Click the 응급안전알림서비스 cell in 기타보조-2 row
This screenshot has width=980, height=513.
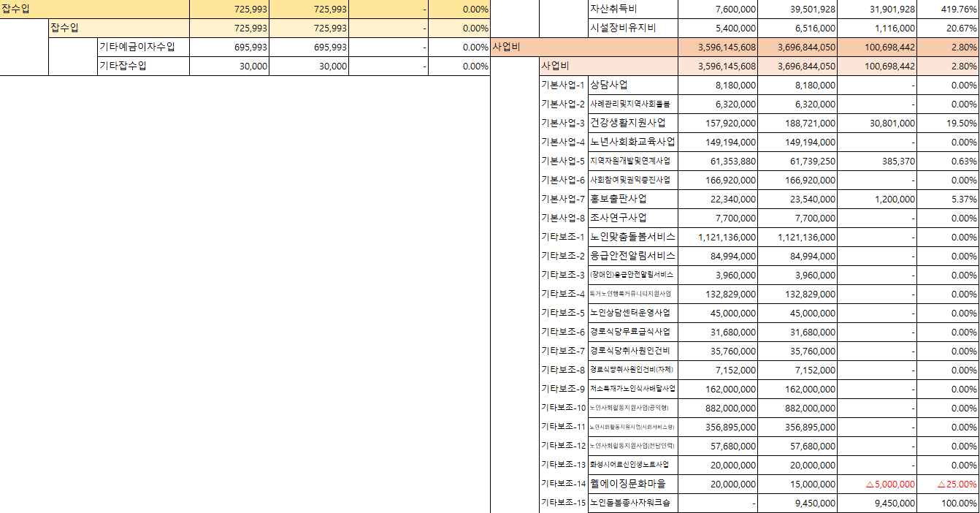click(632, 256)
